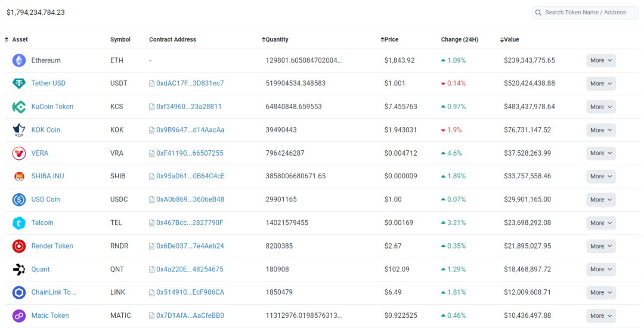Open the Tether USD asset link

[48, 83]
